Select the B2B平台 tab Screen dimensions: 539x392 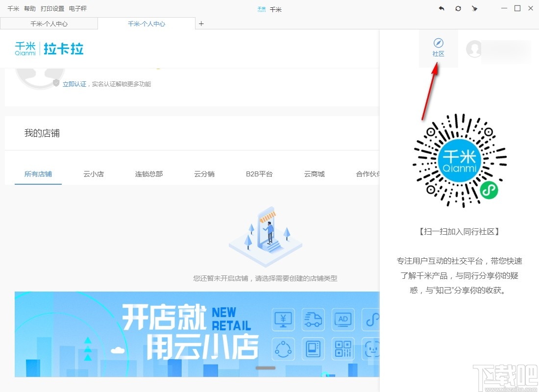[259, 173]
